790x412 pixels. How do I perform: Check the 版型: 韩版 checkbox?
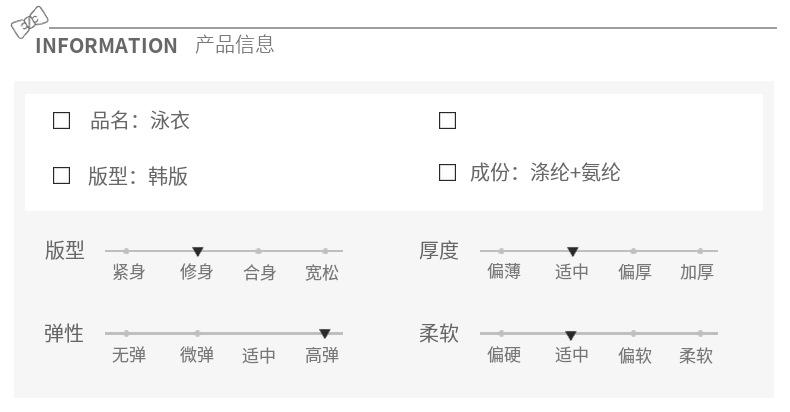(62, 176)
